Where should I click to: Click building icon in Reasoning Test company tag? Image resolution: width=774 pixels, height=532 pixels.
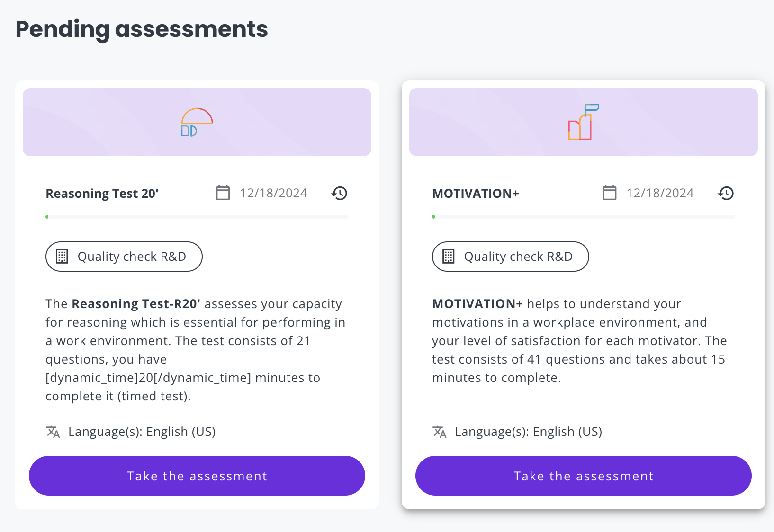pos(62,257)
